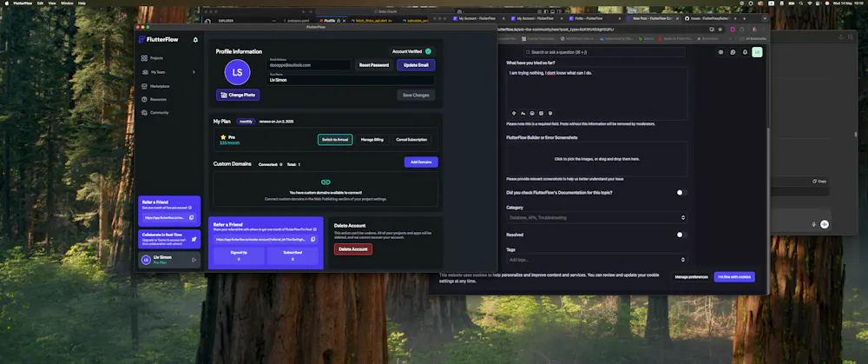This screenshot has width=868, height=364.
Task: Click the screenshot upload drop area
Action: pos(597,159)
